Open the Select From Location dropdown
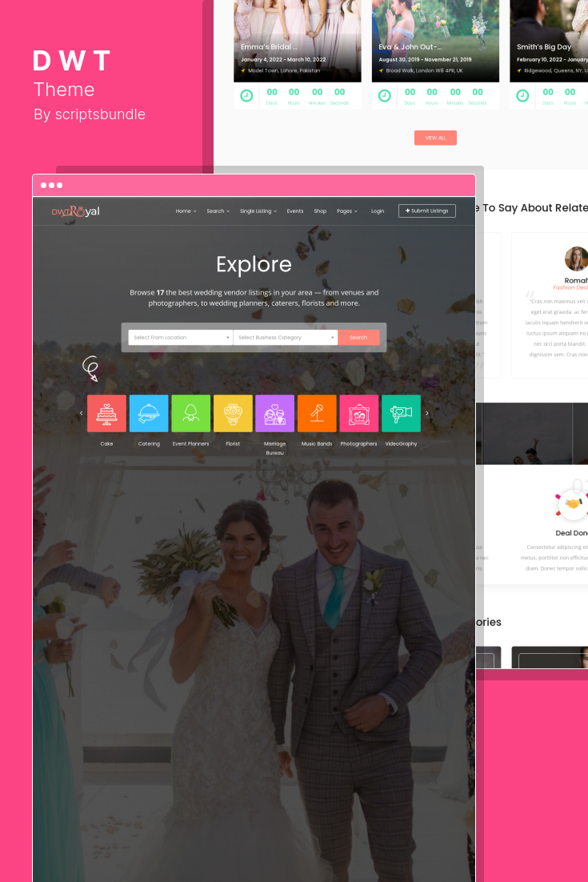Image resolution: width=588 pixels, height=882 pixels. pyautogui.click(x=181, y=338)
